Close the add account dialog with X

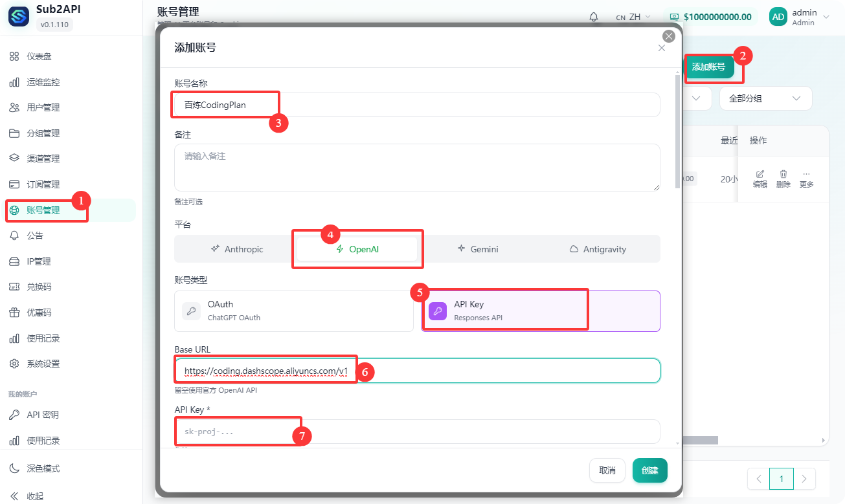tap(661, 48)
